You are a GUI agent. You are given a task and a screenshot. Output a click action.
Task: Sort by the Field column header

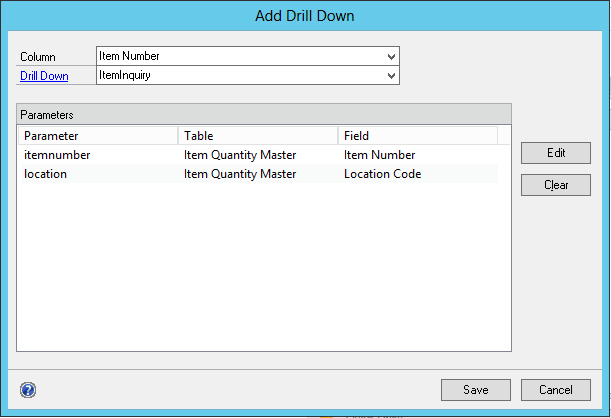coord(418,136)
